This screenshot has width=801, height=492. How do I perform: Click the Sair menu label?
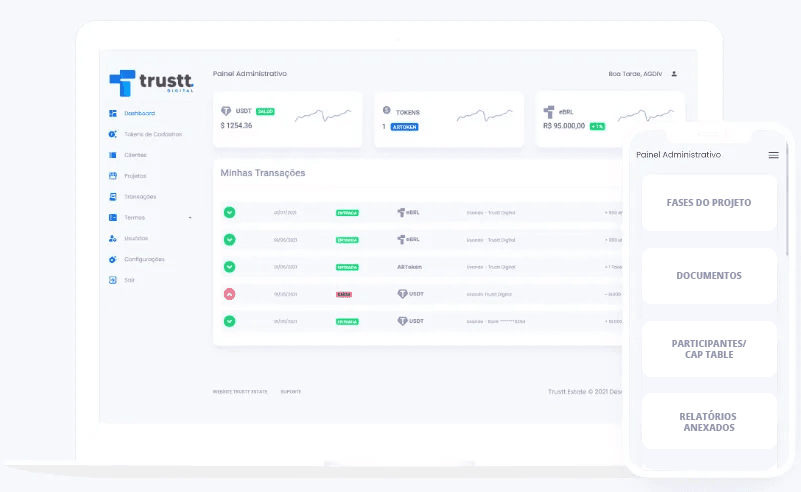pos(130,280)
